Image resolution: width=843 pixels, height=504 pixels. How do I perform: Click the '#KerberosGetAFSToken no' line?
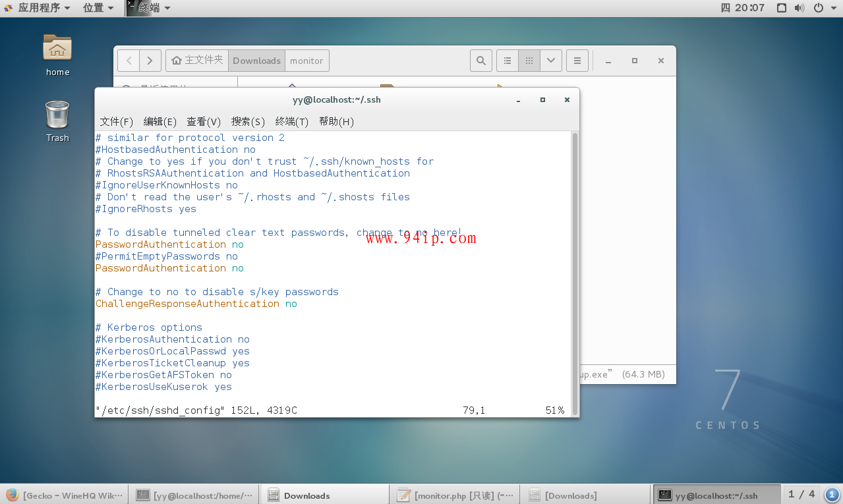163,375
